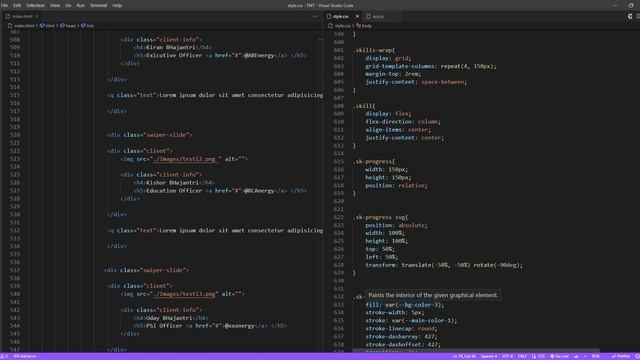640x360 pixels.
Task: Click 'stroke-dasharray: 427' line
Action: [401, 337]
